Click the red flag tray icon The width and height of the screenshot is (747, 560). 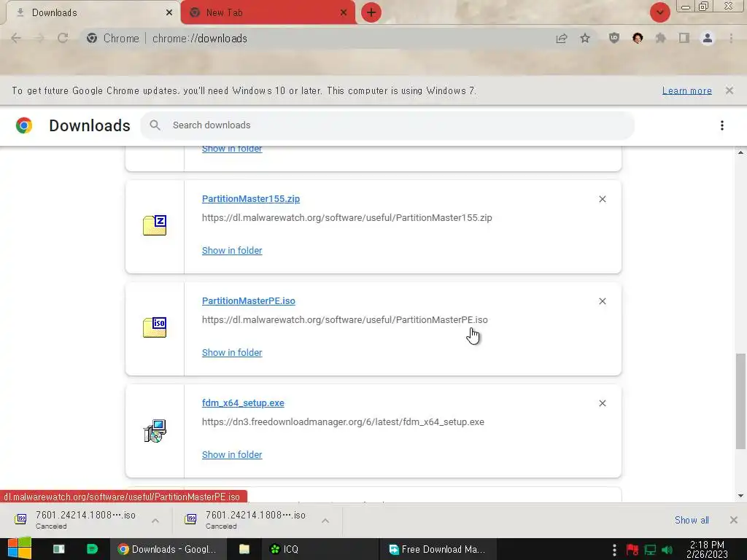click(x=632, y=550)
